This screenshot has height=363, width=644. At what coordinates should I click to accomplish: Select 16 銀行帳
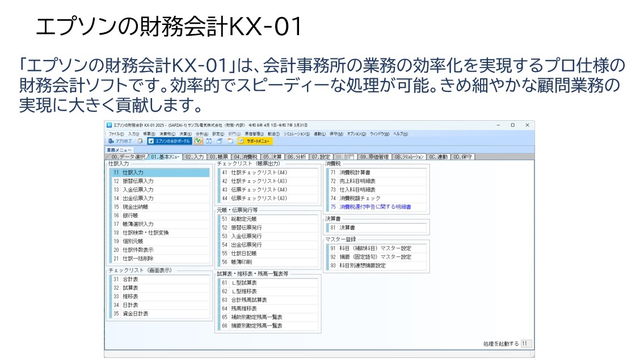(160, 216)
